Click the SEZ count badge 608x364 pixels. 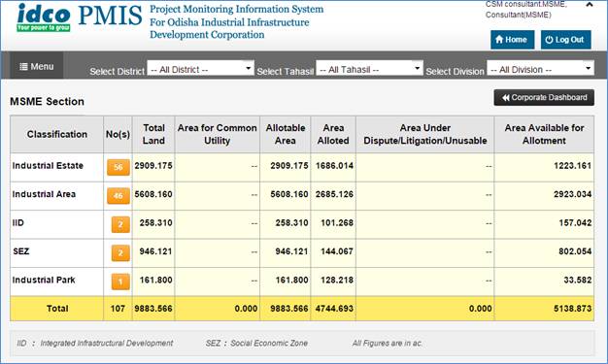pyautogui.click(x=120, y=253)
